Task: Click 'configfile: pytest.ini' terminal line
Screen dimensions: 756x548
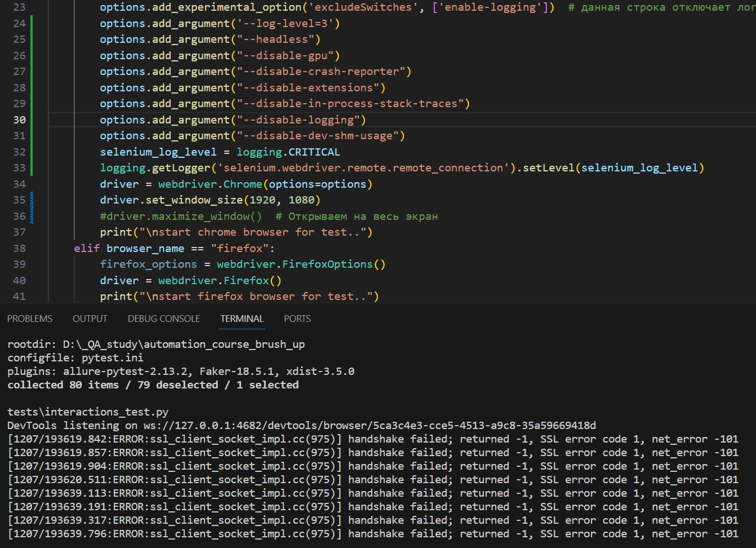Action: [x=75, y=358]
